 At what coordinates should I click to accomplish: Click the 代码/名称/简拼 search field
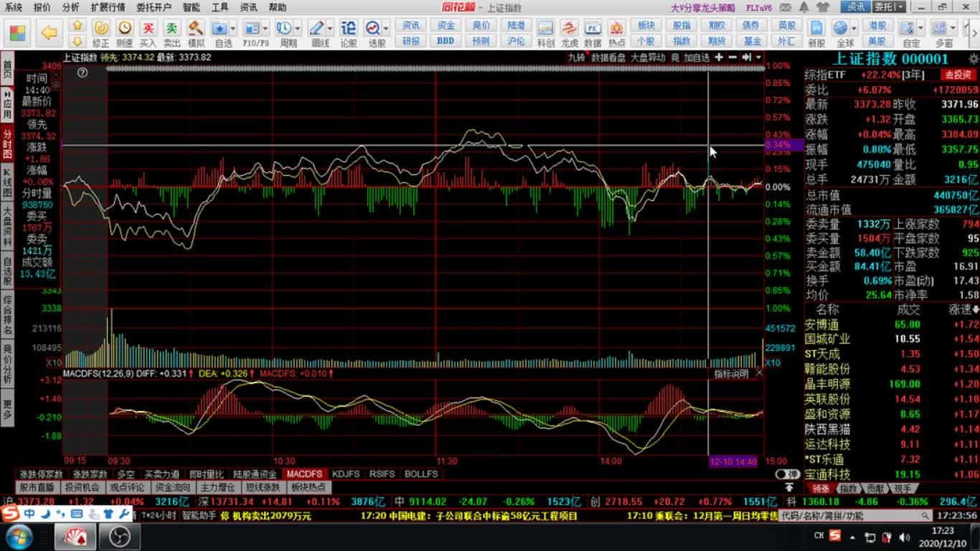856,516
